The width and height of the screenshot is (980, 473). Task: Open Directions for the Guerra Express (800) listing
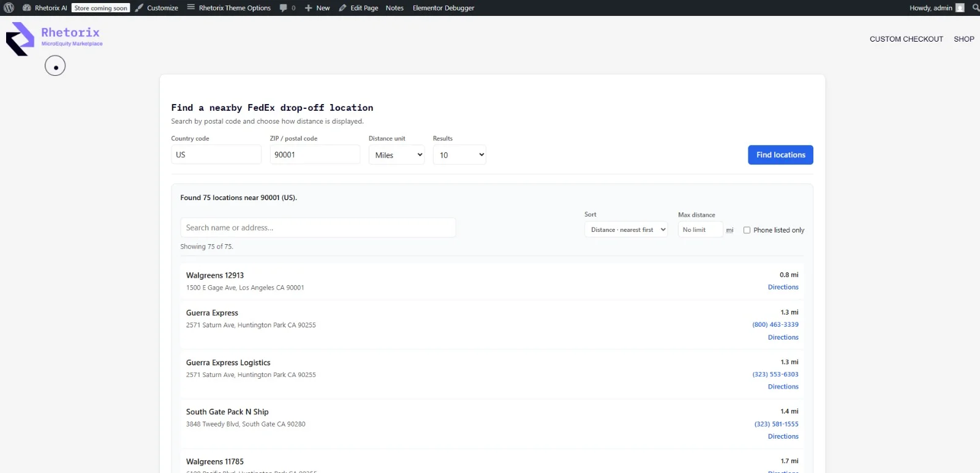click(x=783, y=337)
